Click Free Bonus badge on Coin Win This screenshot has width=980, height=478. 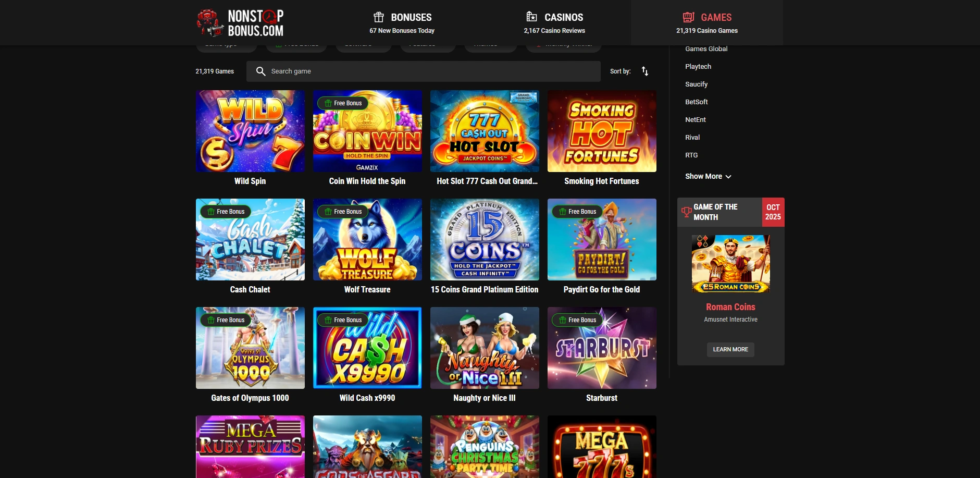[343, 103]
